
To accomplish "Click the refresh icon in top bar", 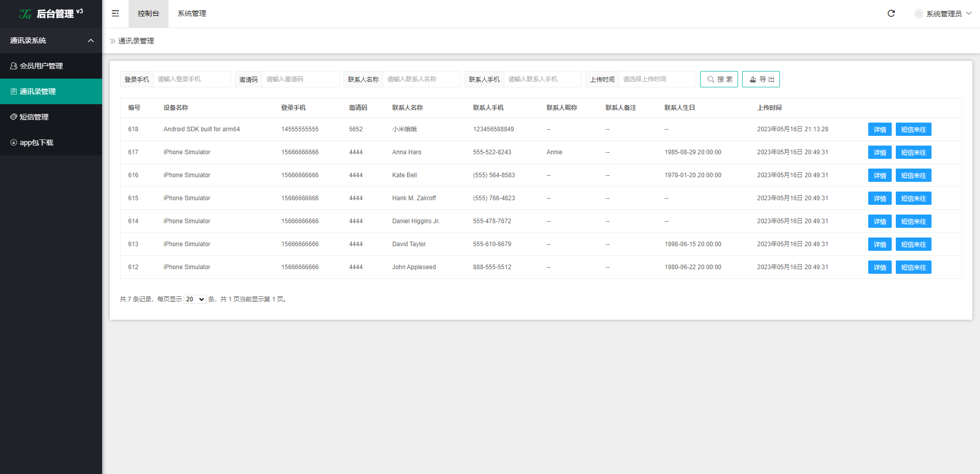I will click(891, 13).
